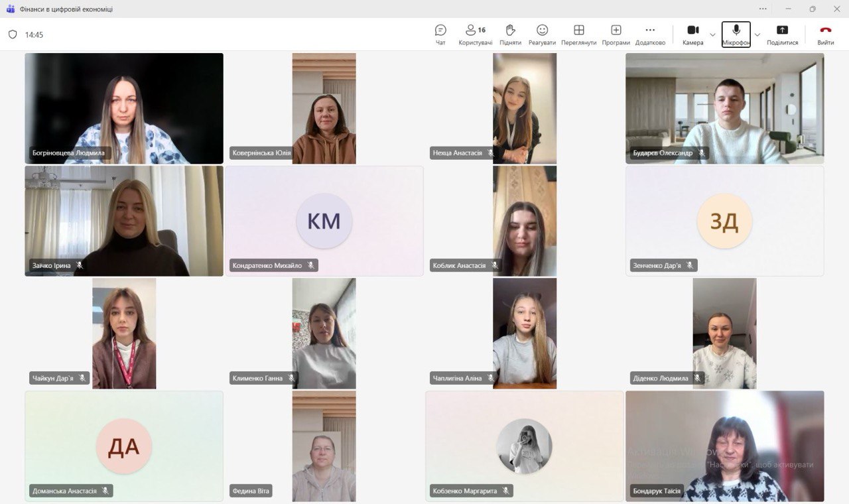Toggle the Мікрофон microphone mute
Screen dimensions: 849x504
tap(736, 34)
